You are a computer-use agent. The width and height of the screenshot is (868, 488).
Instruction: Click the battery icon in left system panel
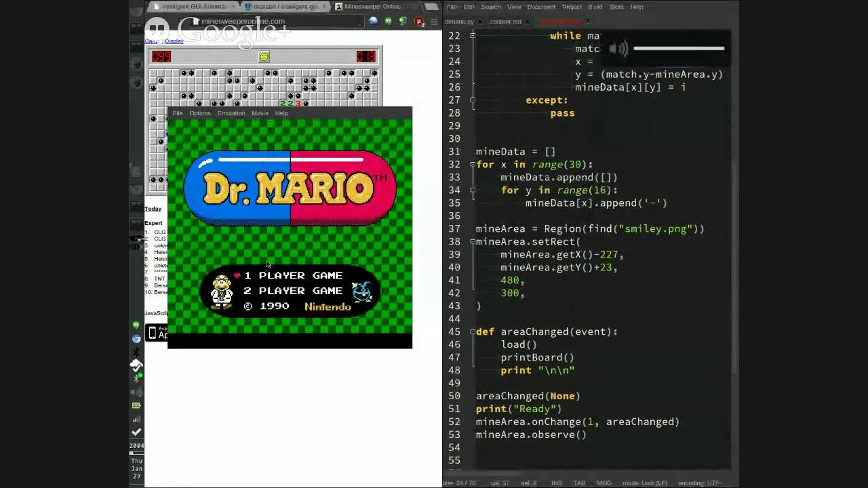click(x=136, y=405)
